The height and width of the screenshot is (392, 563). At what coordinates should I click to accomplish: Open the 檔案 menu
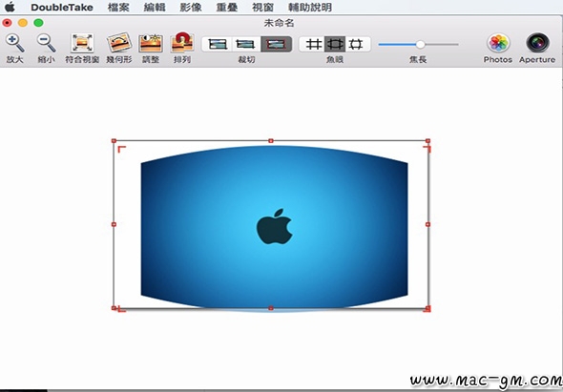click(x=118, y=8)
